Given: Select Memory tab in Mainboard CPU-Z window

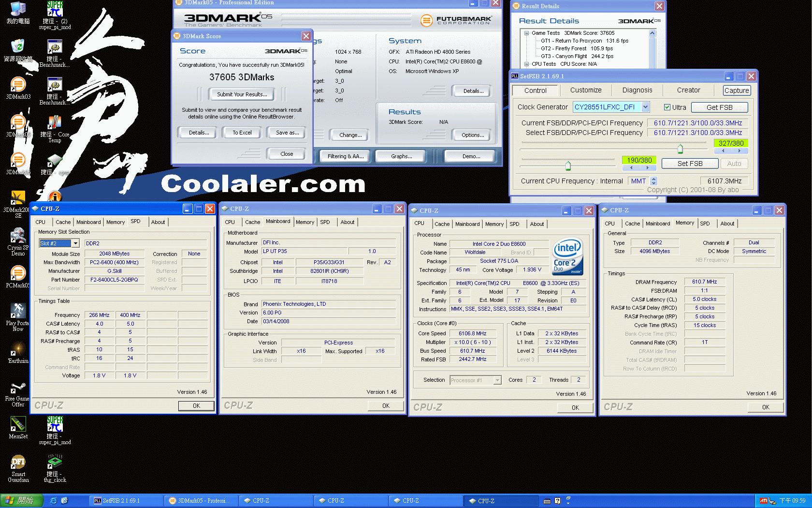Looking at the screenshot, I should click(305, 223).
